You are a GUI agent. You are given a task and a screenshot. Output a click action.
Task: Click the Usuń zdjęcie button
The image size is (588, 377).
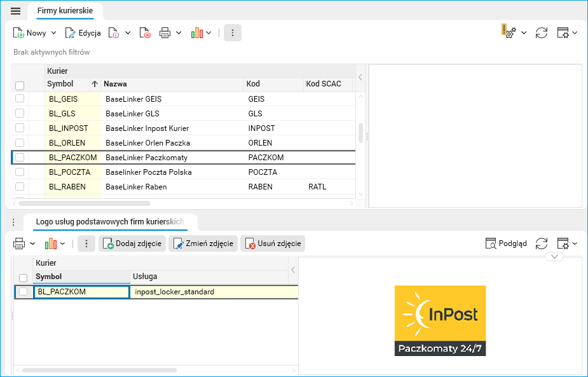coord(273,243)
